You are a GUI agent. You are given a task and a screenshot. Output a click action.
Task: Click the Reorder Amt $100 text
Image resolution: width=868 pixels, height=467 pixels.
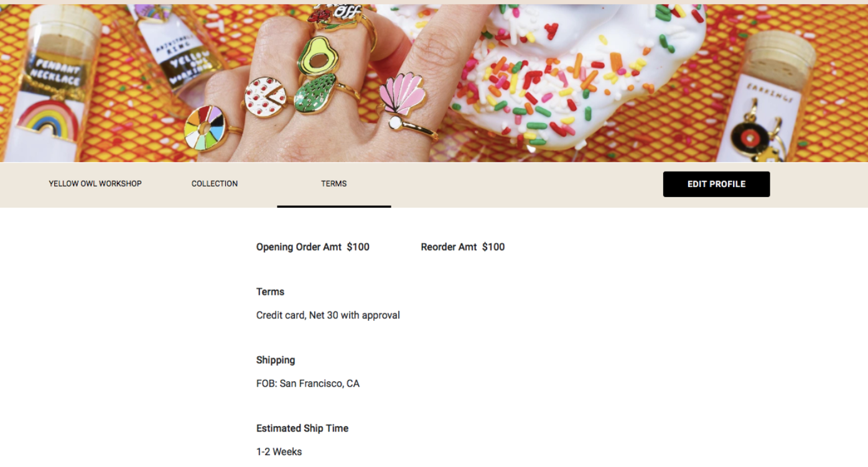pos(462,247)
